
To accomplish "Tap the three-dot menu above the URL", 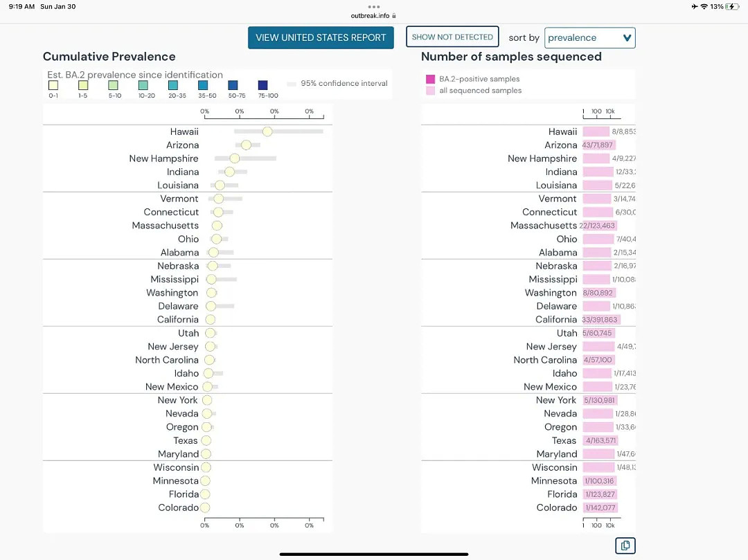I will [374, 7].
